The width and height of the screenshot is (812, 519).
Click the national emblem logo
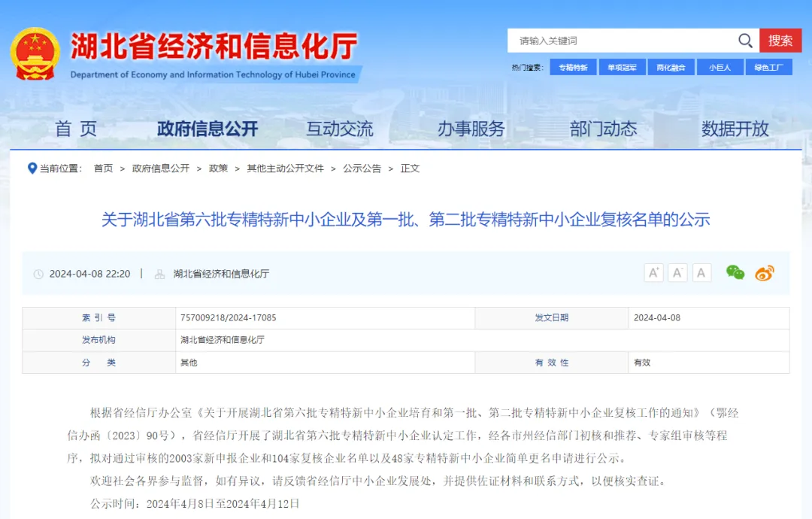click(35, 54)
